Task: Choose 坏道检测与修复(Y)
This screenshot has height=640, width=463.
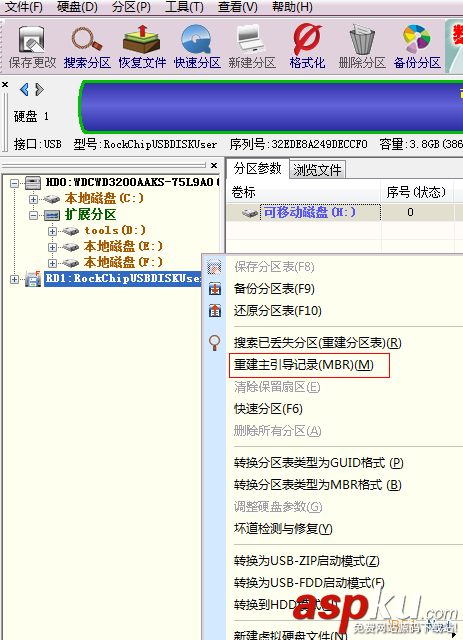Action: [x=283, y=529]
